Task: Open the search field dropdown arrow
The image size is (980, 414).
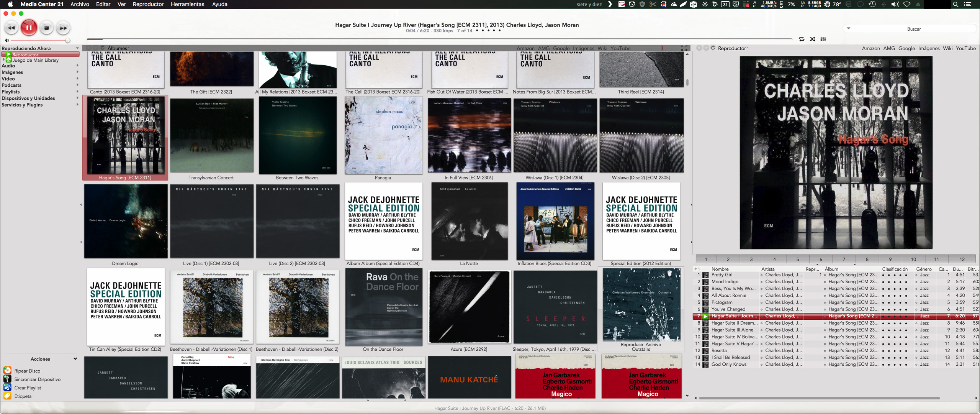Action: [848, 28]
